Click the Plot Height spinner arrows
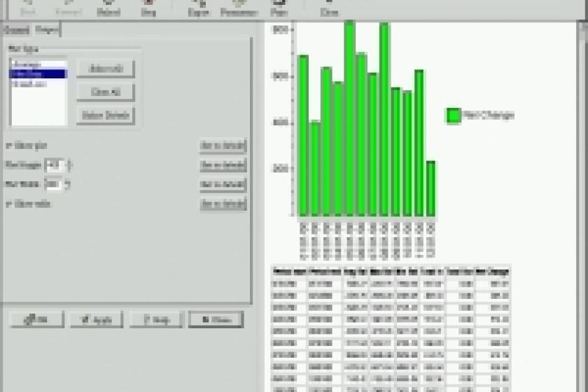This screenshot has height=392, width=588. click(x=69, y=164)
